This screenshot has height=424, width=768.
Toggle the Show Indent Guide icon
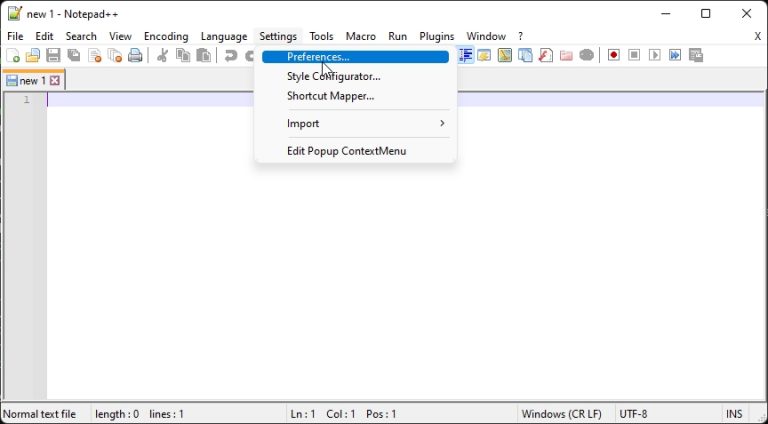coord(465,55)
